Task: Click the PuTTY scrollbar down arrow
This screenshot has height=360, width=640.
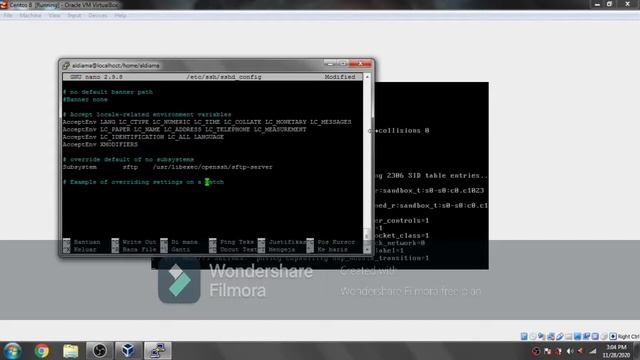Action: (367, 249)
